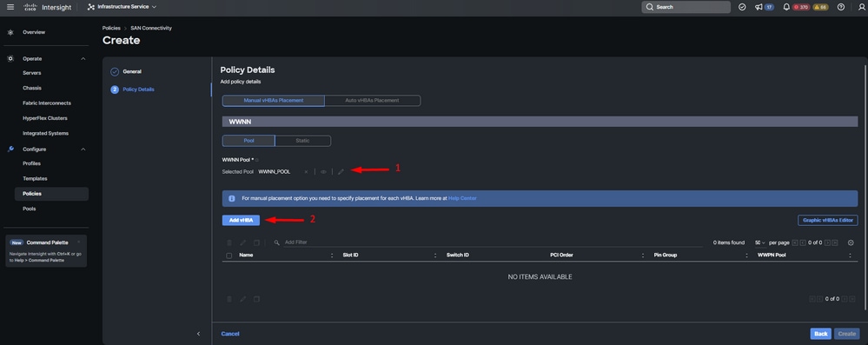Click the Configure section wrench icon

point(10,149)
